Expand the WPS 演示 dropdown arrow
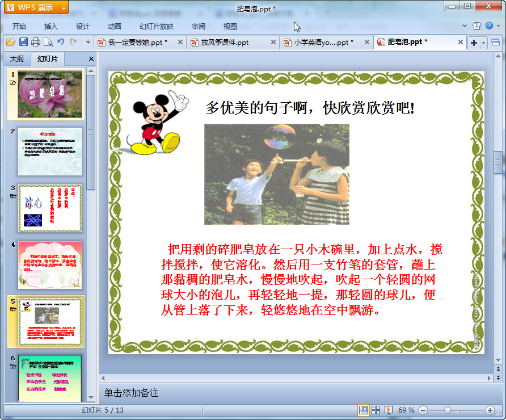The width and height of the screenshot is (506, 420). (64, 8)
